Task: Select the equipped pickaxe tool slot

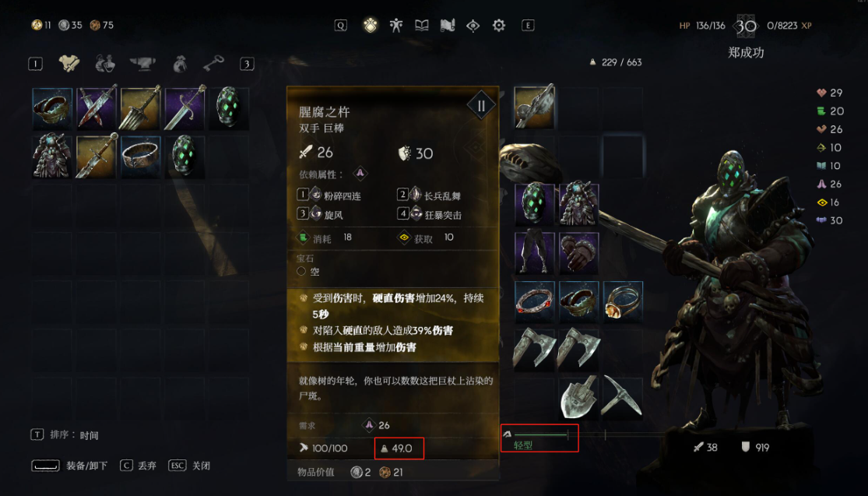Action: [623, 398]
